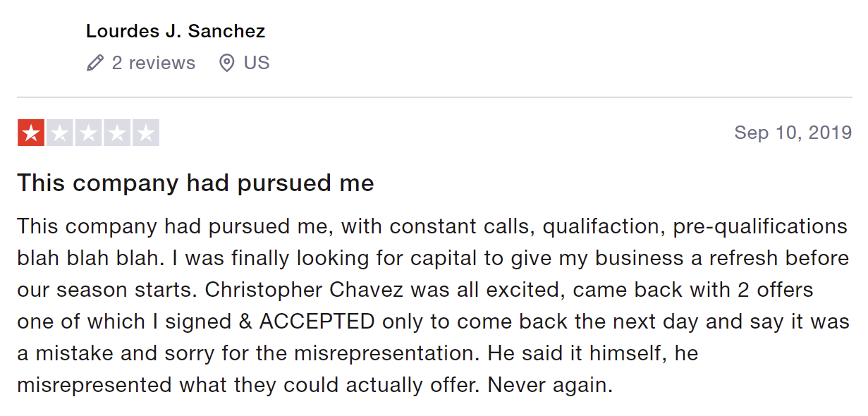Image resolution: width=868 pixels, height=416 pixels.
Task: Open review title "This company had pursued me"
Action: pos(195,183)
